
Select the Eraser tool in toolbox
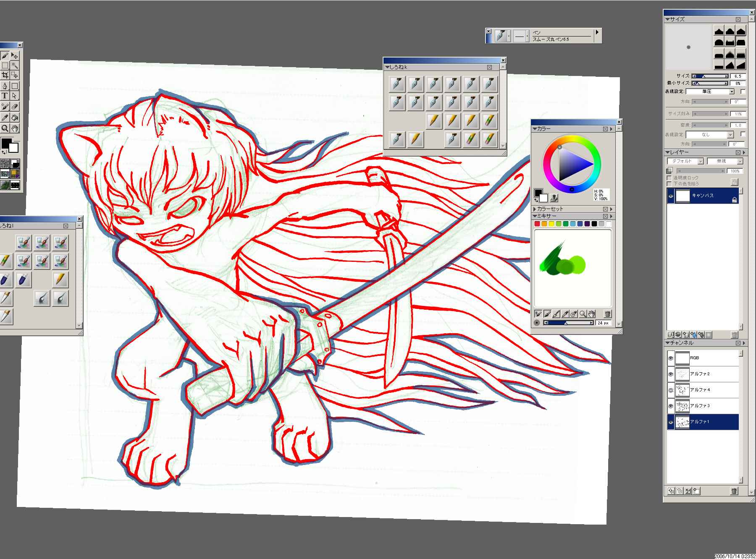point(15,107)
